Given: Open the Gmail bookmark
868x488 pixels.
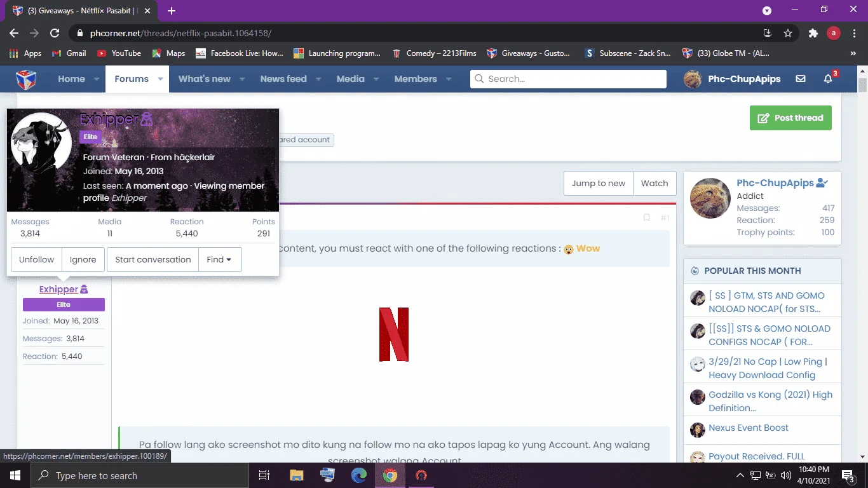Looking at the screenshot, I should pyautogui.click(x=69, y=53).
